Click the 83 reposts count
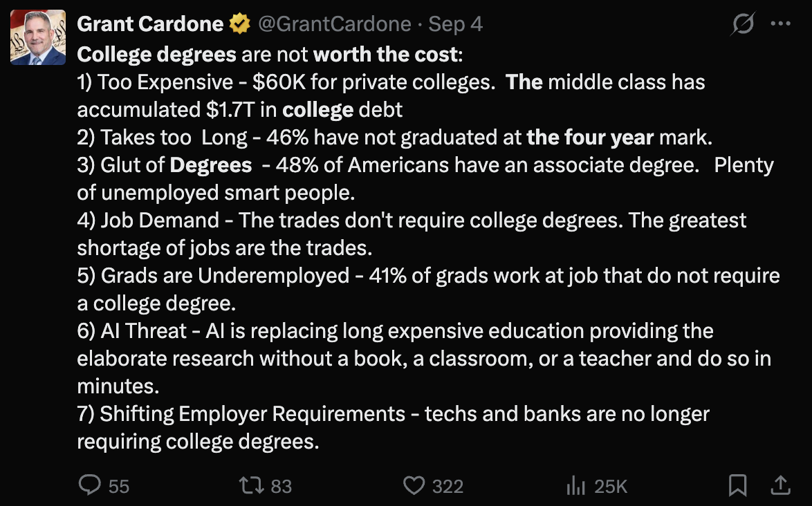 (281, 486)
